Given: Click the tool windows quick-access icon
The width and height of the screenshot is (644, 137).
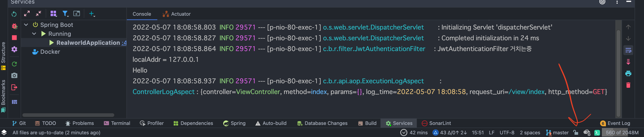Looking at the screenshot, I should (x=4, y=132).
